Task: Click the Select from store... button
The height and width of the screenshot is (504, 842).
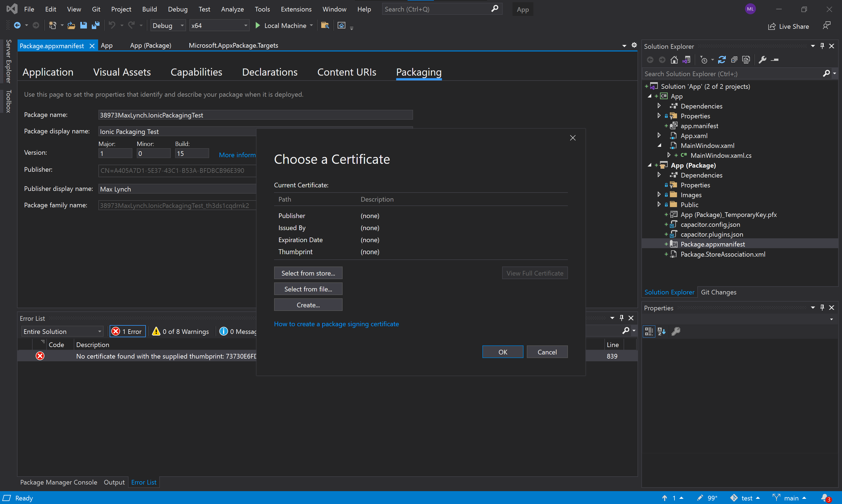Action: click(308, 273)
